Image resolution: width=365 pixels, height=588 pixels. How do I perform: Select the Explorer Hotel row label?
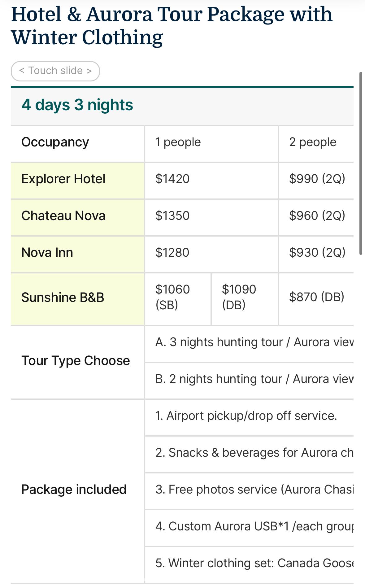pos(63,179)
